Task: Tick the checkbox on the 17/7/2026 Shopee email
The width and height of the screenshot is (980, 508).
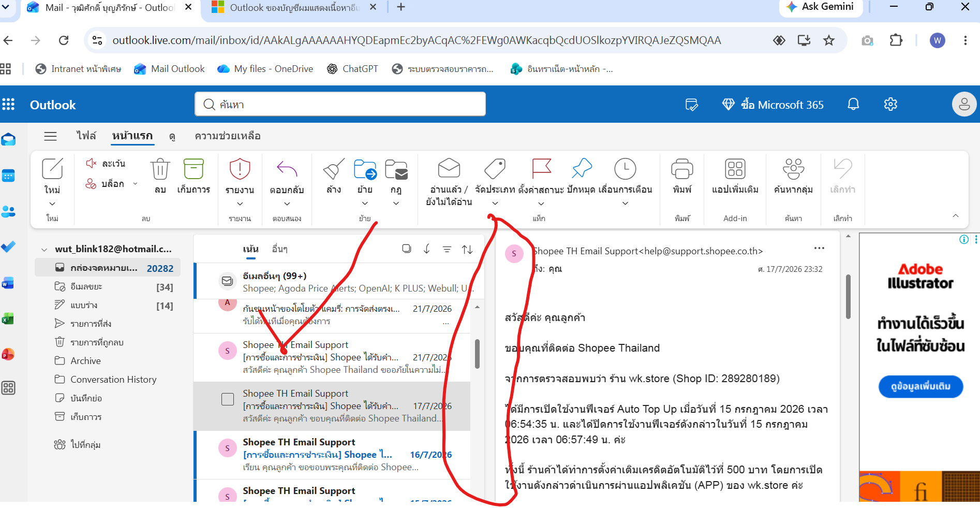Action: 228,399
